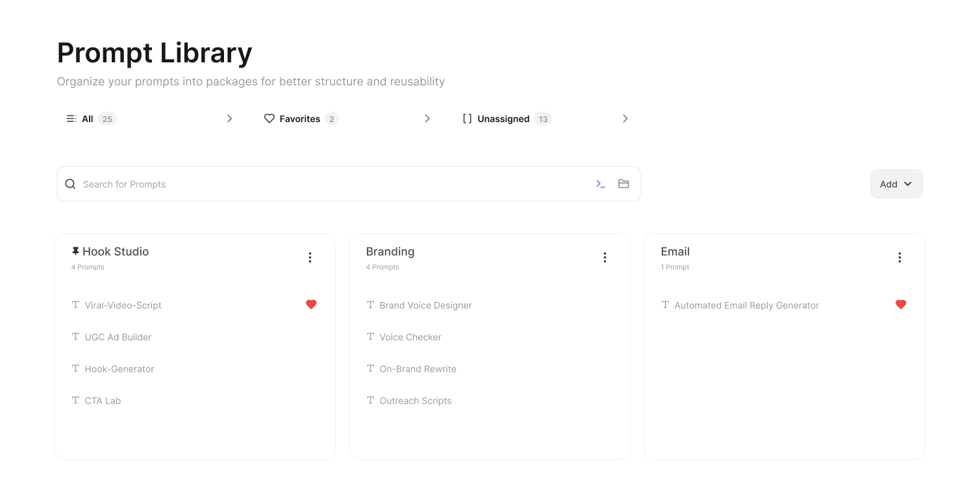Toggle the heart on Automated Email Reply Generator
The width and height of the screenshot is (980, 498).
click(x=901, y=304)
